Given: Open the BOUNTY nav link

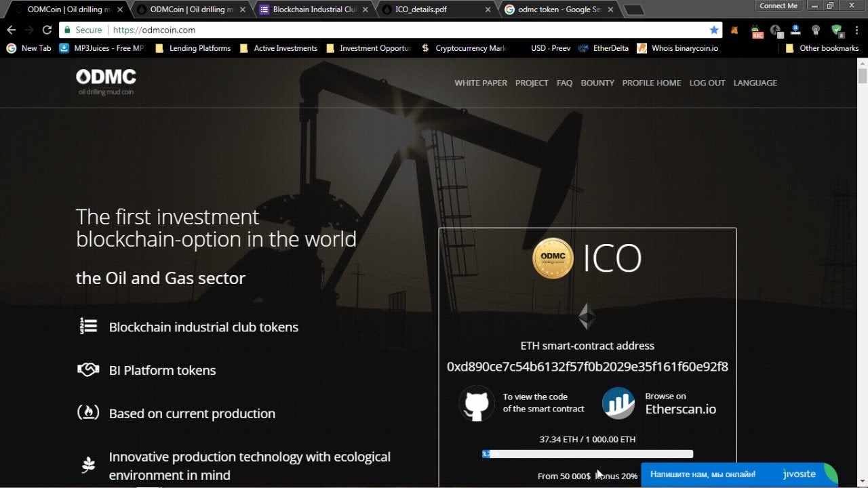Looking at the screenshot, I should click(597, 83).
